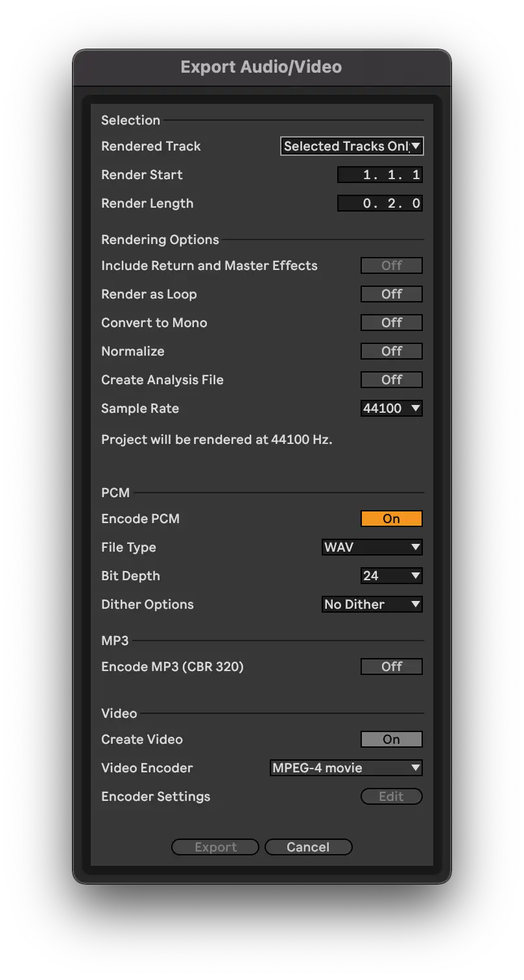
Task: Disable Encode PCM toggle
Action: coord(391,519)
